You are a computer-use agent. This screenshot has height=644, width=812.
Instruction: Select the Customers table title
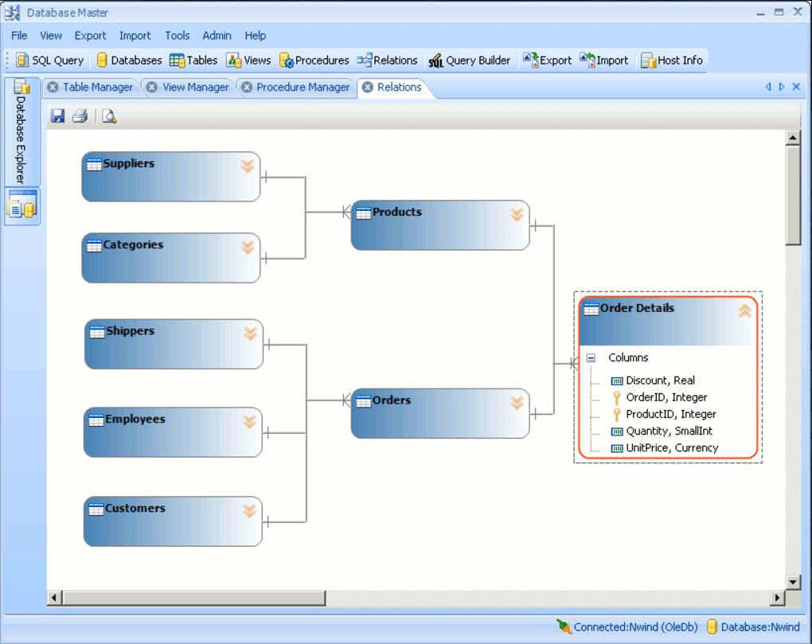tap(135, 509)
